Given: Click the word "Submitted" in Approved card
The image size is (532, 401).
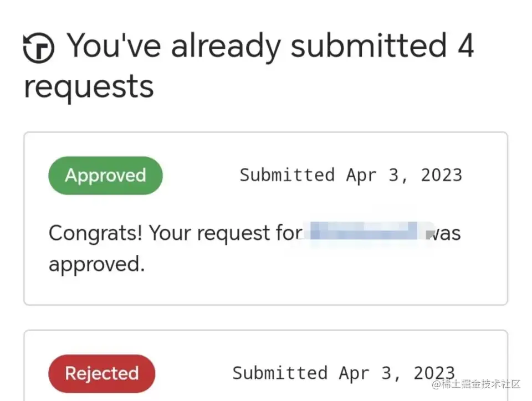Looking at the screenshot, I should 287,175.
